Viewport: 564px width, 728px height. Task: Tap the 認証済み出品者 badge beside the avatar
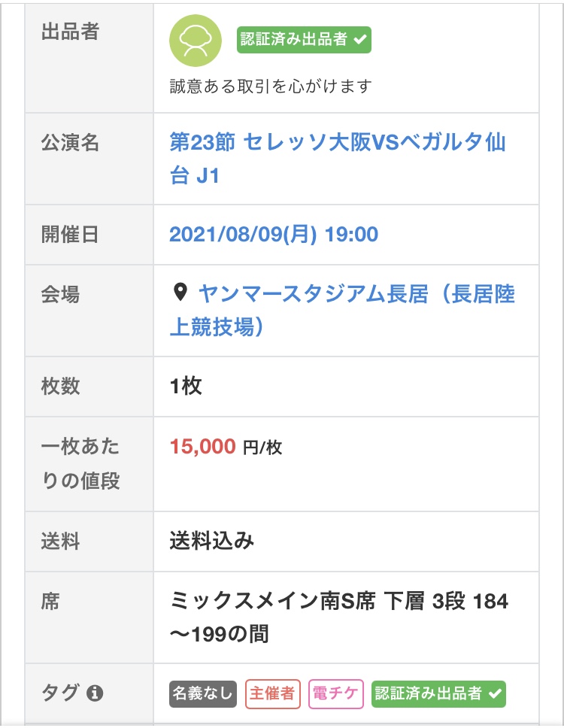tap(304, 40)
